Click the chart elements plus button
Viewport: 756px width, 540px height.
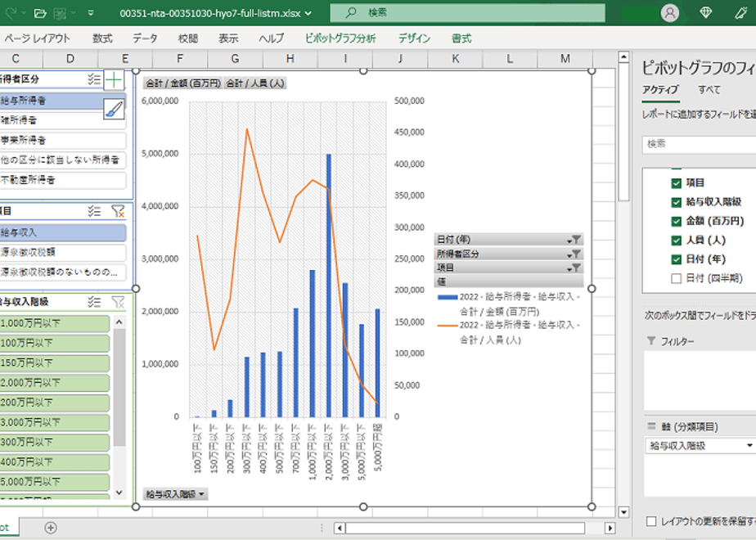pyautogui.click(x=114, y=80)
